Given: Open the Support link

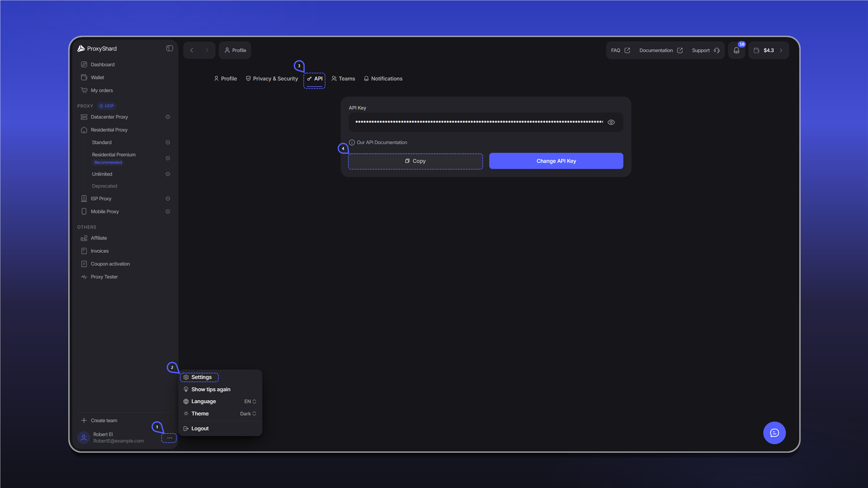Looking at the screenshot, I should click(x=706, y=50).
